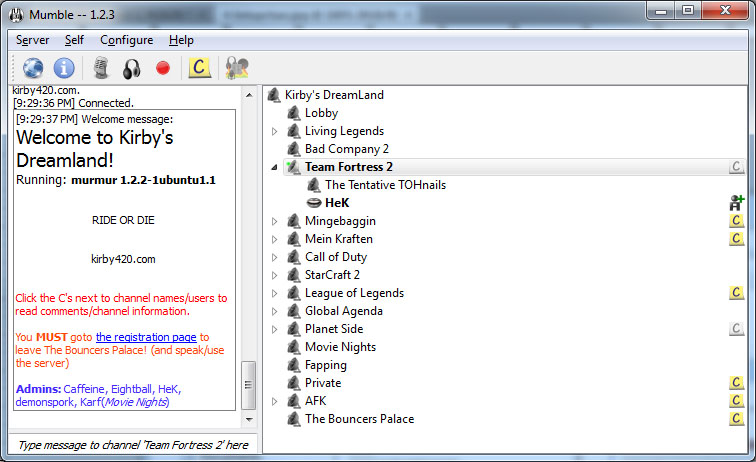The width and height of the screenshot is (756, 462).
Task: Expand the Call of Duty channel
Action: tap(274, 258)
